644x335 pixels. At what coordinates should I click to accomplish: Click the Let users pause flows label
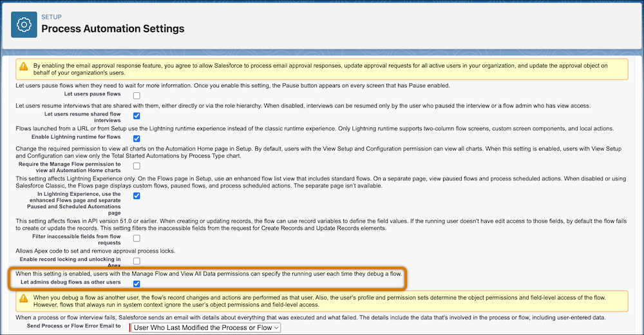point(92,93)
